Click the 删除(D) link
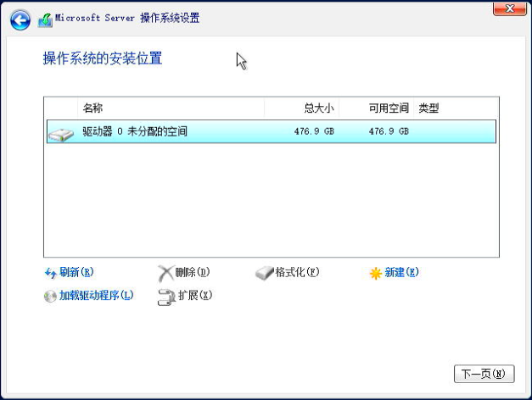 coord(193,272)
